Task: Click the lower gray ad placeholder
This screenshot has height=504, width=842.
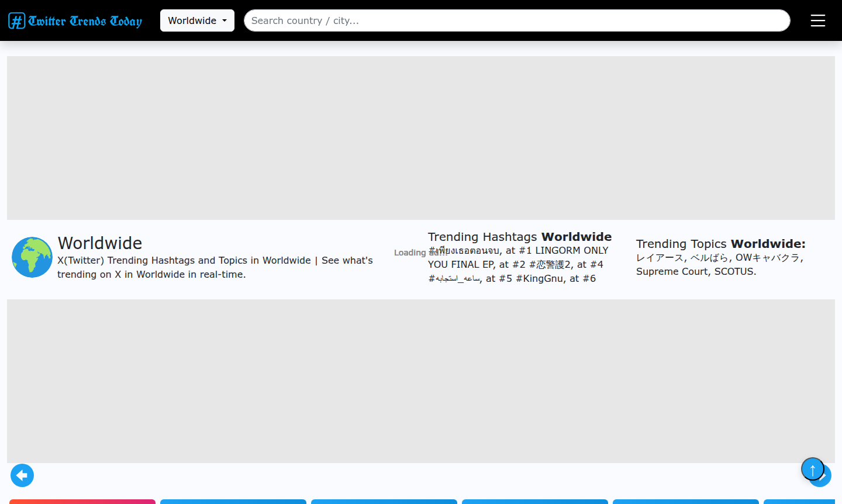Action: coord(421,381)
